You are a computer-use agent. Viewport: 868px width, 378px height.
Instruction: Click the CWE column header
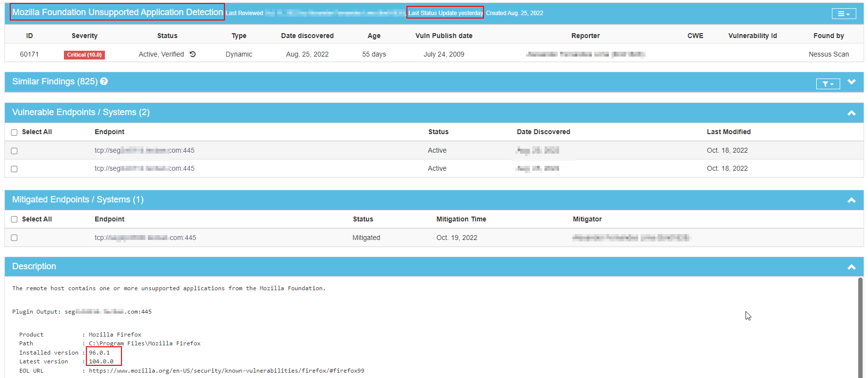click(695, 36)
